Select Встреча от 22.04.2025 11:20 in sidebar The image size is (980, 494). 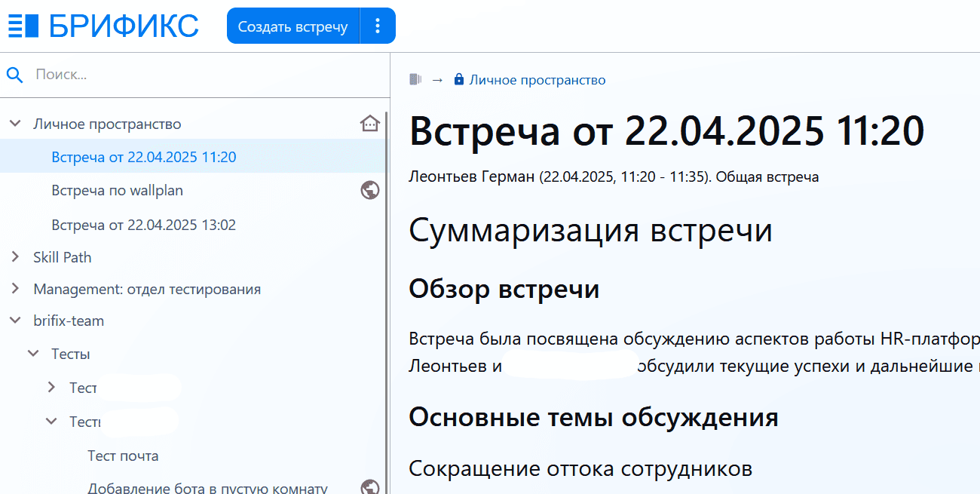(x=144, y=157)
